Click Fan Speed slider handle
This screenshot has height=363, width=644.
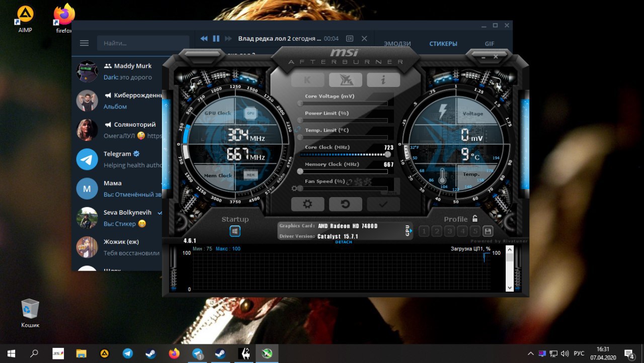(x=300, y=189)
